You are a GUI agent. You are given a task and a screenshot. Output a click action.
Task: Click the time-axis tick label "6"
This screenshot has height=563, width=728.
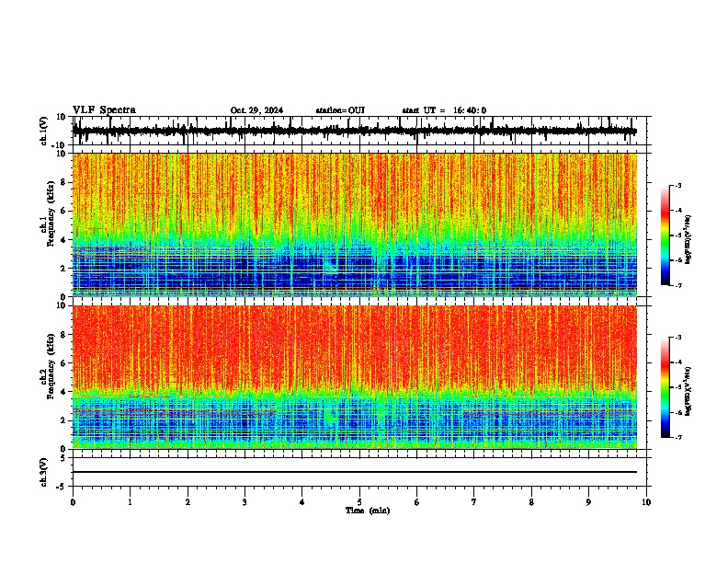pos(417,502)
